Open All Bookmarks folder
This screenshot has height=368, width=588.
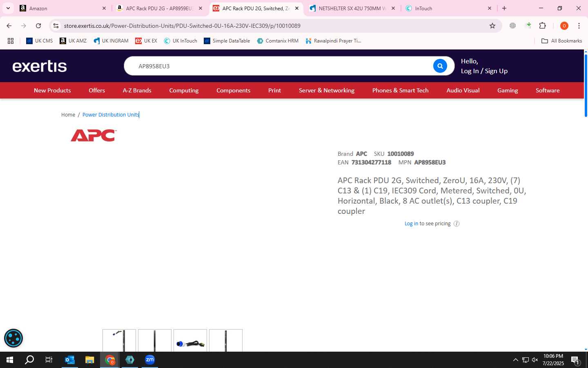(x=561, y=41)
